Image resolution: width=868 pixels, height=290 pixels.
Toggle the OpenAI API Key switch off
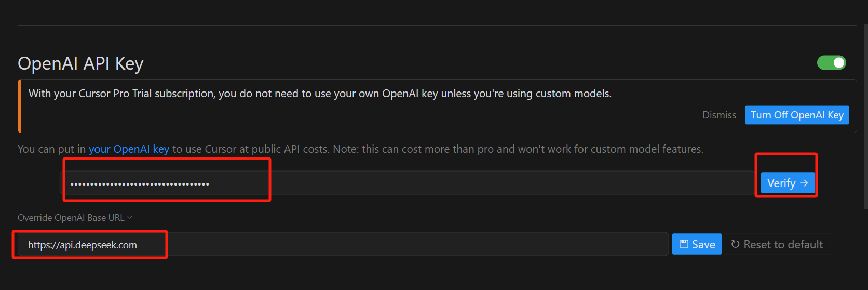click(831, 63)
